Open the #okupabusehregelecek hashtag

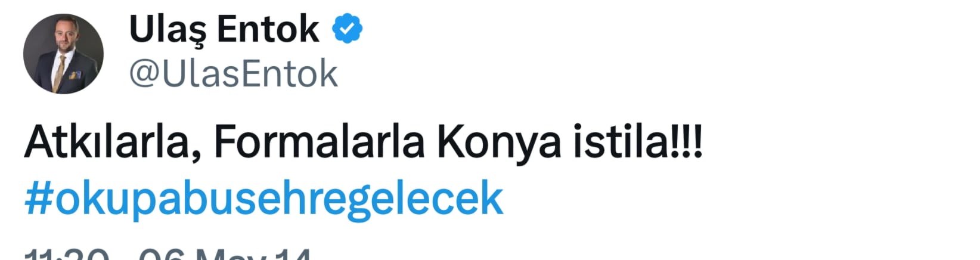(264, 199)
